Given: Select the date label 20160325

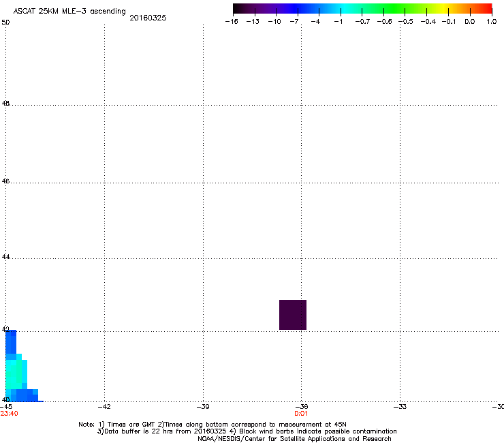Looking at the screenshot, I should click(148, 18).
